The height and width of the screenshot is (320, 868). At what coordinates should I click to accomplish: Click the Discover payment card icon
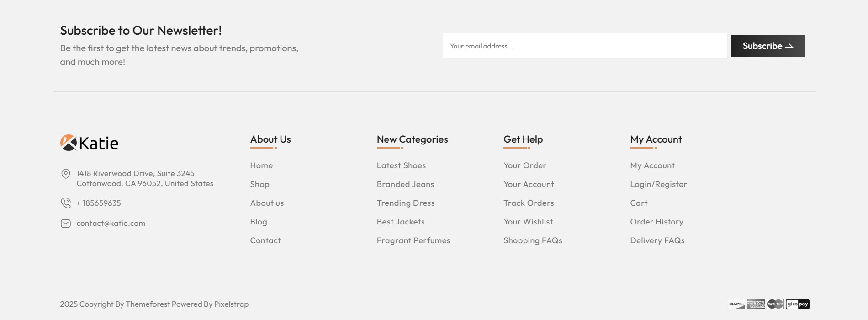click(x=736, y=304)
